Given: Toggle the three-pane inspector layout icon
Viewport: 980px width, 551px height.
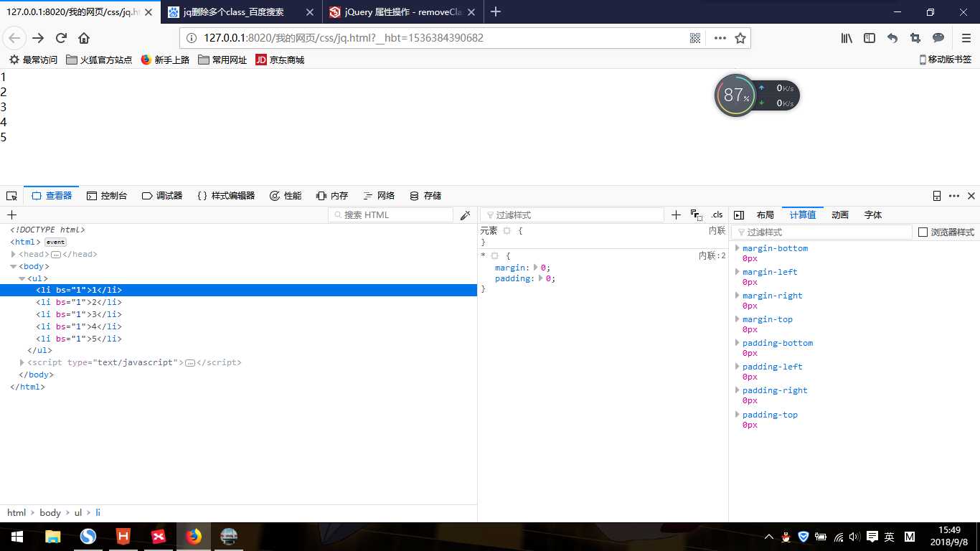Looking at the screenshot, I should click(x=739, y=215).
